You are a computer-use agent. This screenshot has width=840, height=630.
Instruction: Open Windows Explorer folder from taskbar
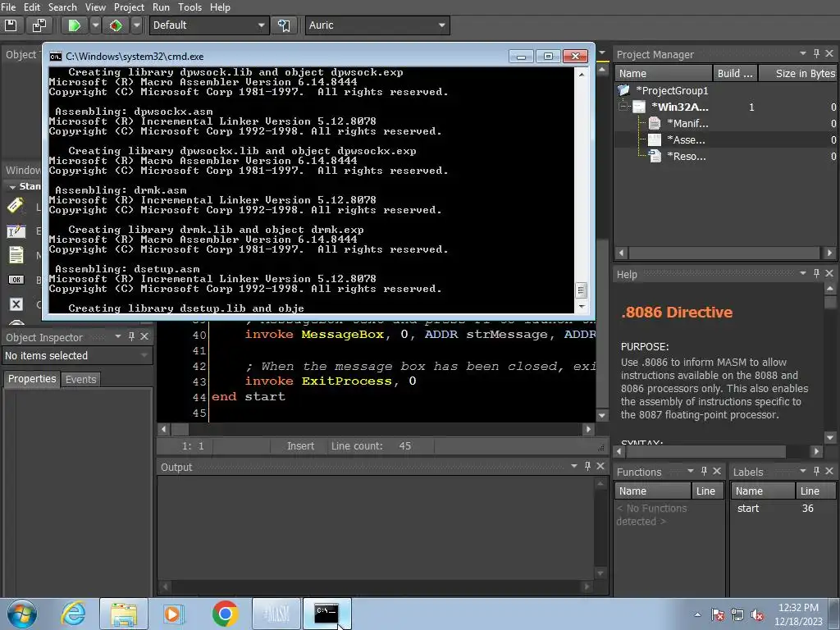coord(124,614)
